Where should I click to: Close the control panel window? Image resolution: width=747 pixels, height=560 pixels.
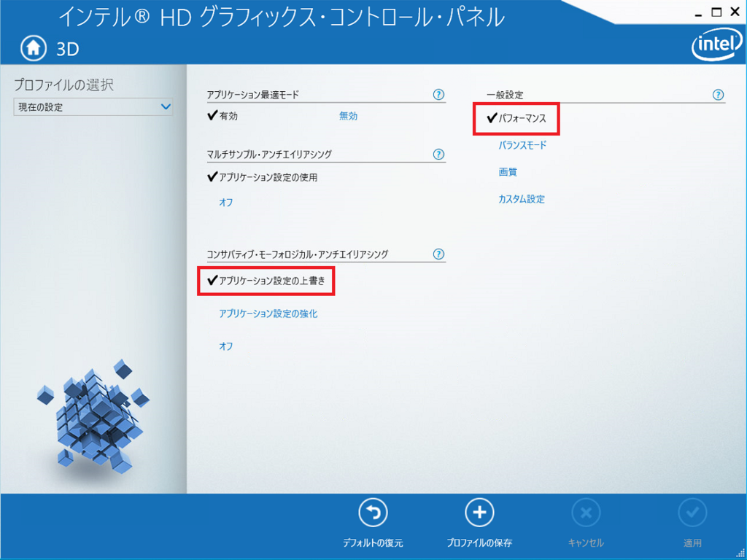(x=735, y=13)
